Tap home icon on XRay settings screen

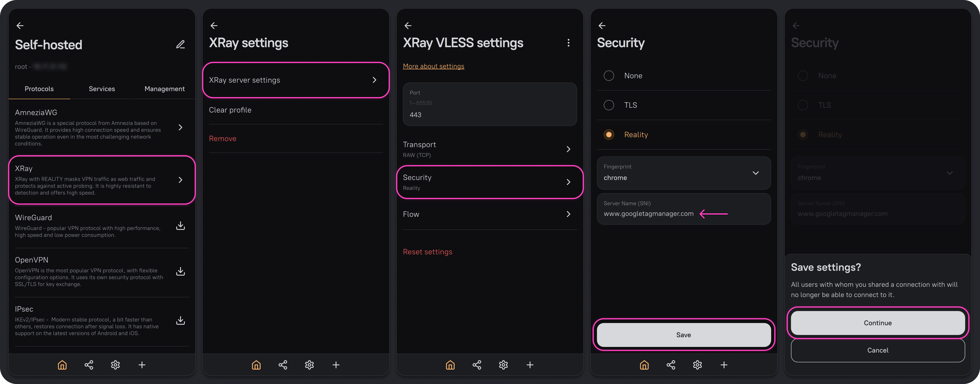point(256,365)
